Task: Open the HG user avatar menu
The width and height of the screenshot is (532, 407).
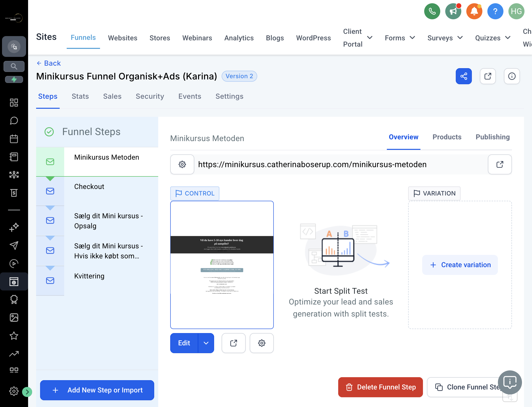Action: click(516, 11)
